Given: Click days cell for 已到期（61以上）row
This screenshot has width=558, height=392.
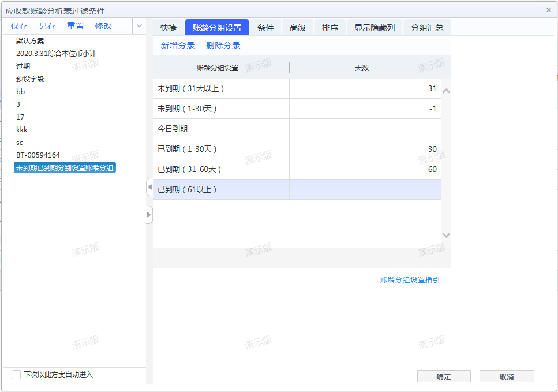Looking at the screenshot, I should (365, 189).
